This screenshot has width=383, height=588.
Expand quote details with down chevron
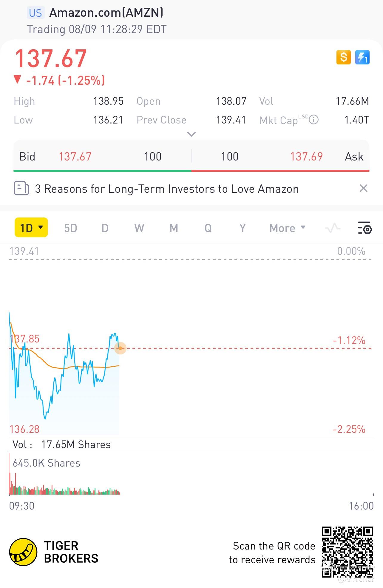coord(191,134)
